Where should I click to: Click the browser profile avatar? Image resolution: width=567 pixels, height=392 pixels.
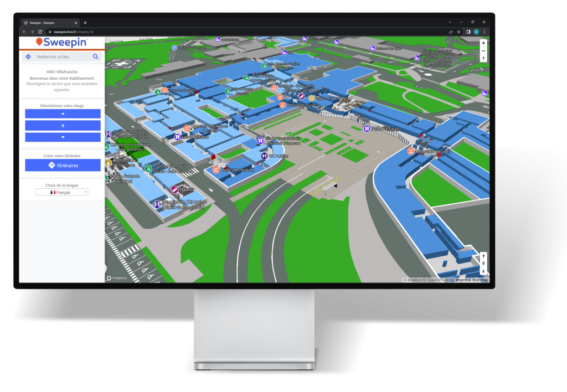(x=476, y=32)
